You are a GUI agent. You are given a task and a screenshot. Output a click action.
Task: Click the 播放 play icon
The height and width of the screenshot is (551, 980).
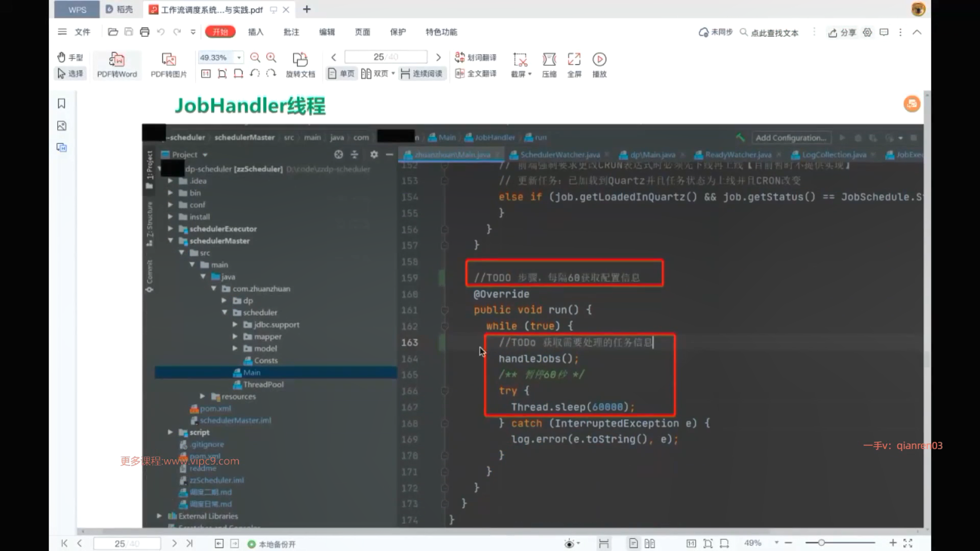tap(599, 60)
